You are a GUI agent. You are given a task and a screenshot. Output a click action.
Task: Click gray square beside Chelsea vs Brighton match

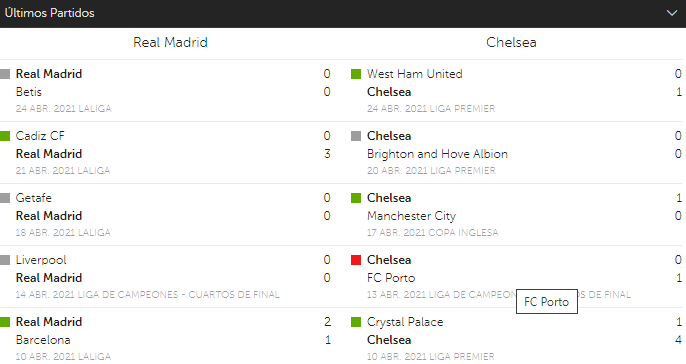356,136
